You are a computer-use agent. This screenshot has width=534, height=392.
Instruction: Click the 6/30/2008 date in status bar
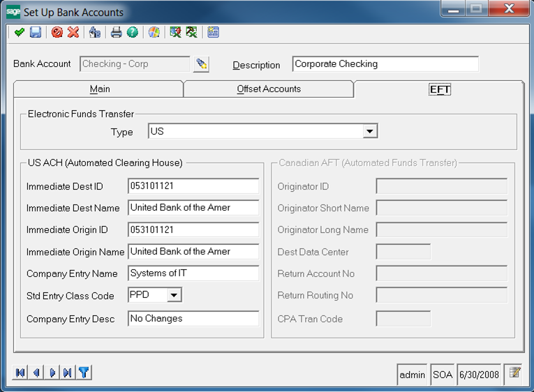(x=479, y=375)
